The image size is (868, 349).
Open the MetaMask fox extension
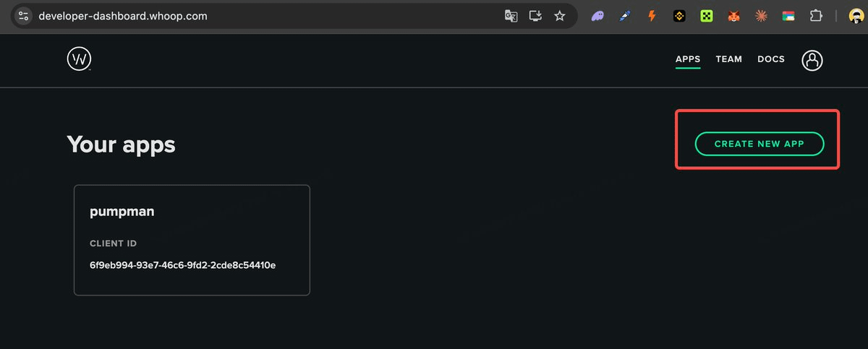point(733,15)
